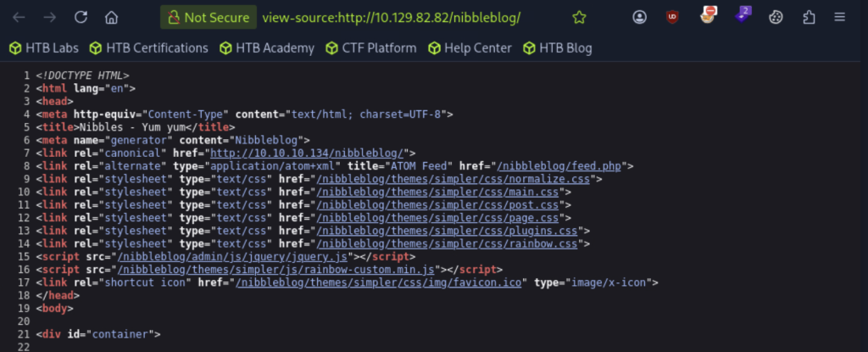
Task: Open the cookie extension icon
Action: [776, 18]
